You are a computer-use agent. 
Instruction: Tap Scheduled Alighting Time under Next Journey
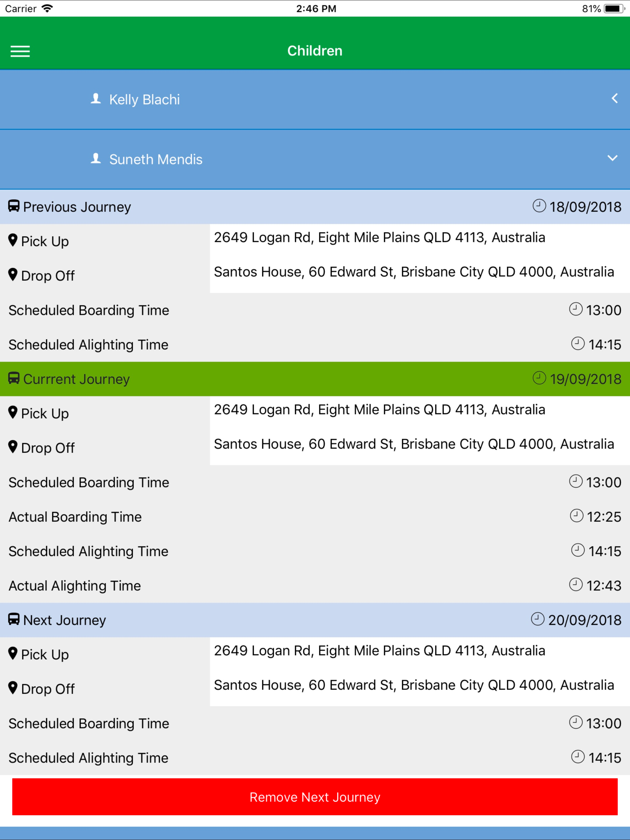[x=89, y=758]
